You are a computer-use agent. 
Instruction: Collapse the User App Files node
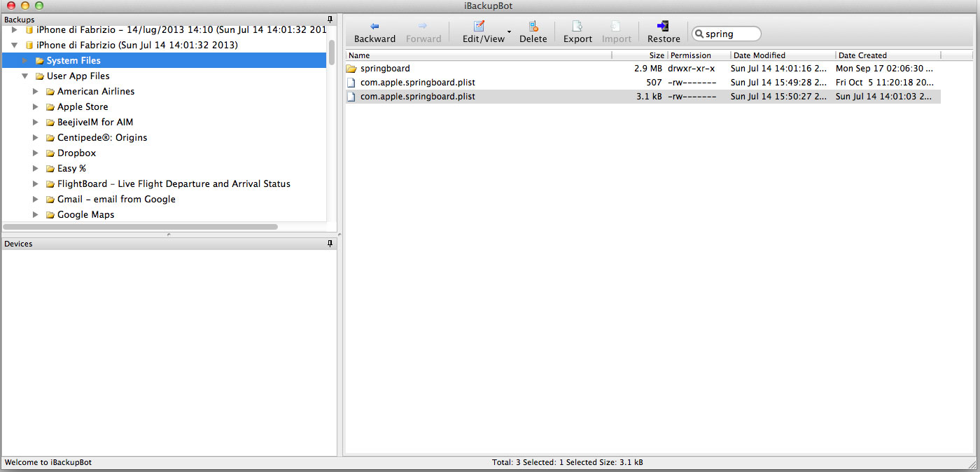point(25,76)
